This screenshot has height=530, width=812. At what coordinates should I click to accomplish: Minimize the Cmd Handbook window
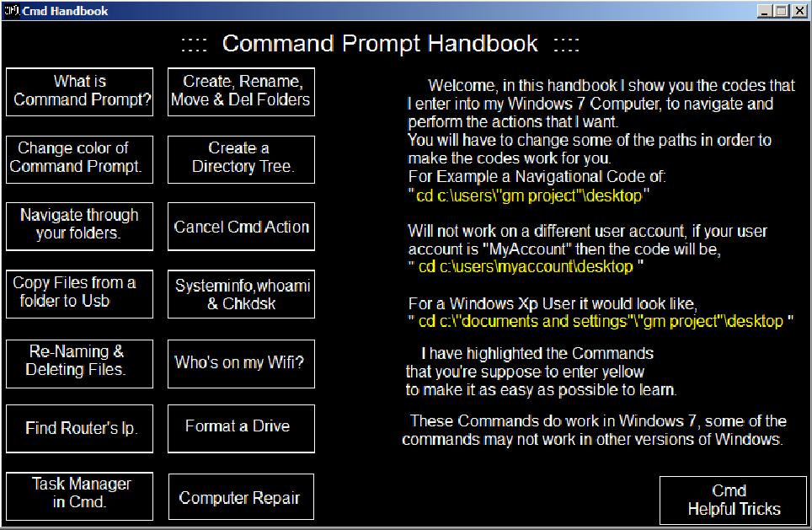764,11
